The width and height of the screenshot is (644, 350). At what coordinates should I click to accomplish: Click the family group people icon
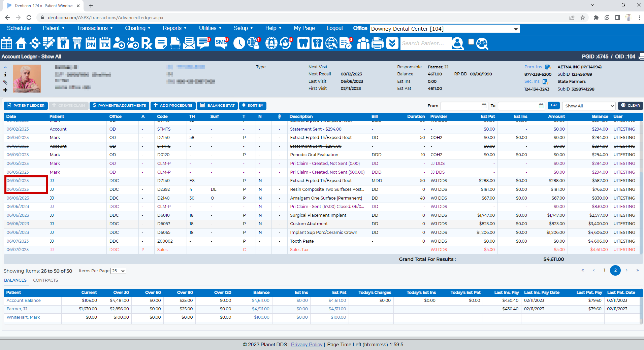363,43
